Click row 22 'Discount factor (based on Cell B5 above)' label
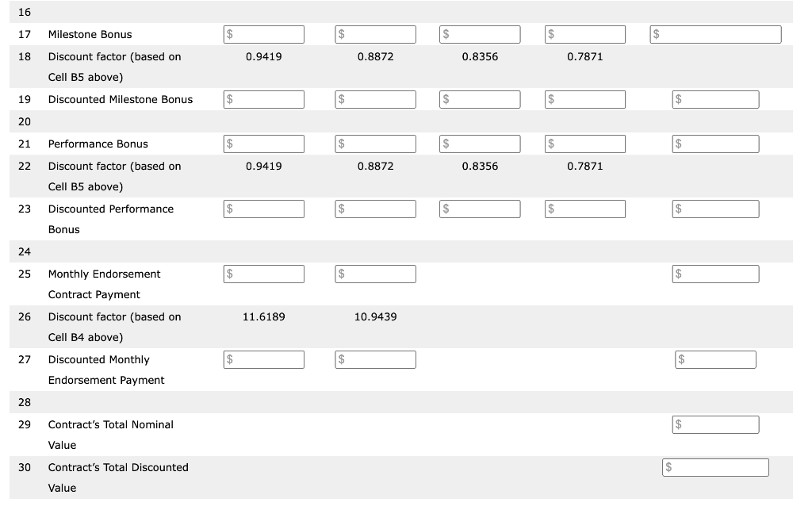This screenshot has width=812, height=510. pos(114,177)
